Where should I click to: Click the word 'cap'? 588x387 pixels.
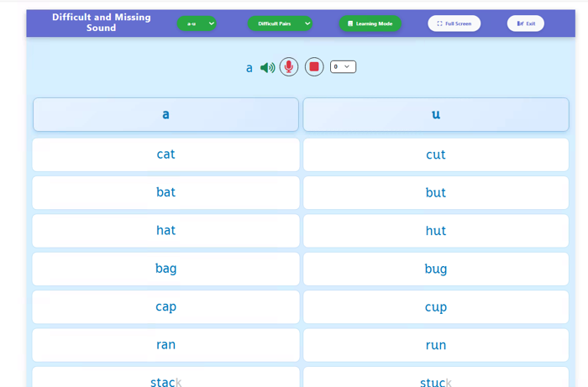tap(165, 306)
